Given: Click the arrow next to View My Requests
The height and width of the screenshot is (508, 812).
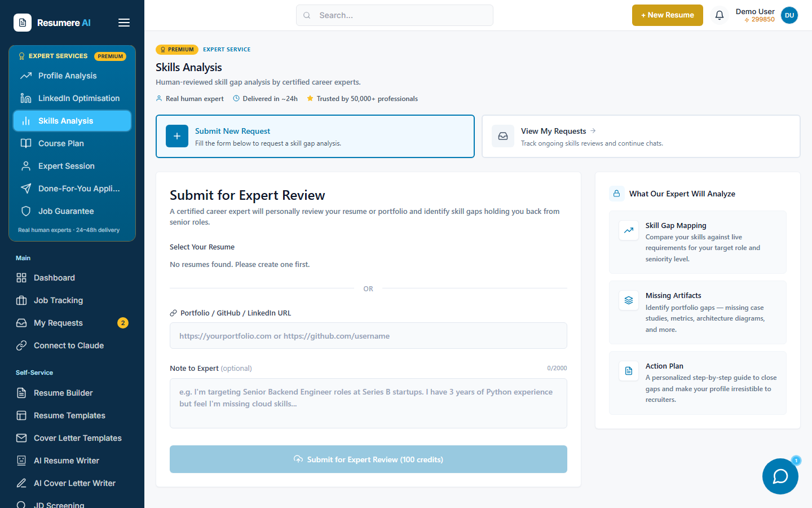Looking at the screenshot, I should [x=593, y=131].
